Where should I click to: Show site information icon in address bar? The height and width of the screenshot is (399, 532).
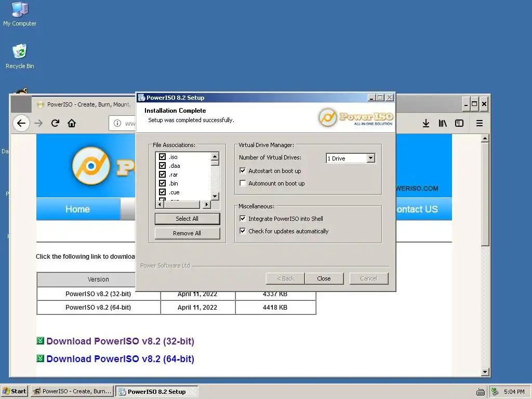pos(117,123)
